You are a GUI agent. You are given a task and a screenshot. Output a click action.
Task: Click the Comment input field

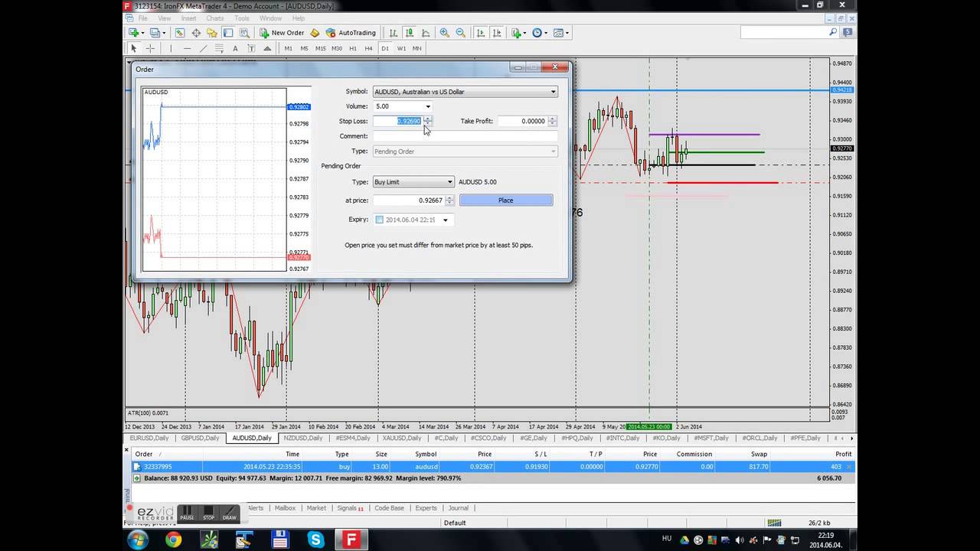pos(465,136)
